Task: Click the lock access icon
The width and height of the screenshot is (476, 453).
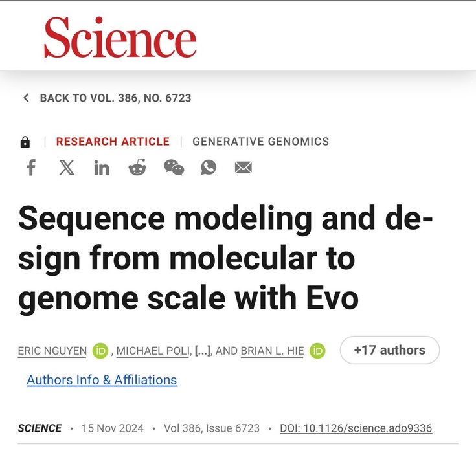Action: 25,142
